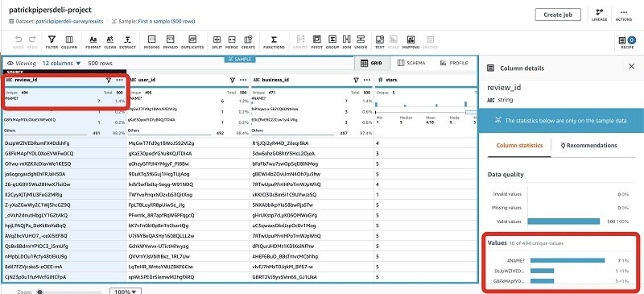The height and width of the screenshot is (294, 644).
Task: Select the Pivot tool
Action: [316, 43]
